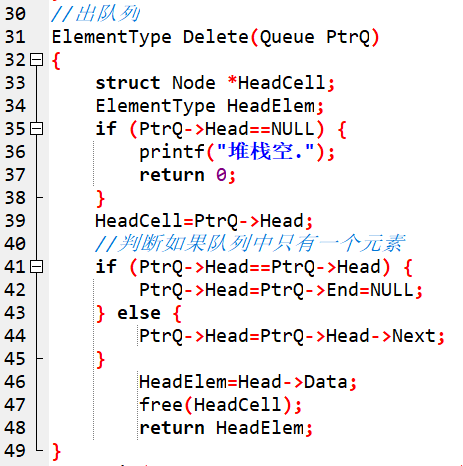This screenshot has height=466, width=463.
Task: Click "Queue PtrQ" parameter on line 31
Action: tap(315, 37)
